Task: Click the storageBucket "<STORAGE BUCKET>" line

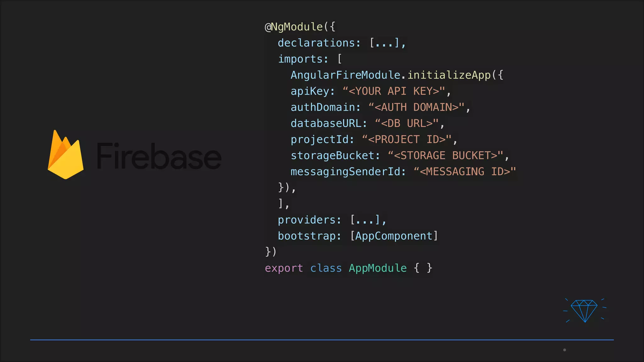Action: point(400,156)
